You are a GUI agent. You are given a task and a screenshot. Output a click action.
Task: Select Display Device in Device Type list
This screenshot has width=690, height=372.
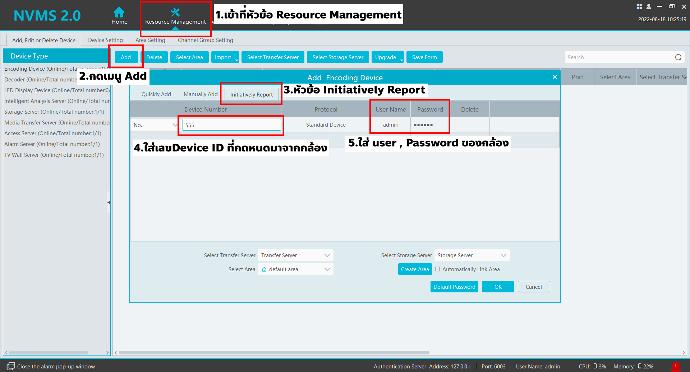pyautogui.click(x=56, y=90)
